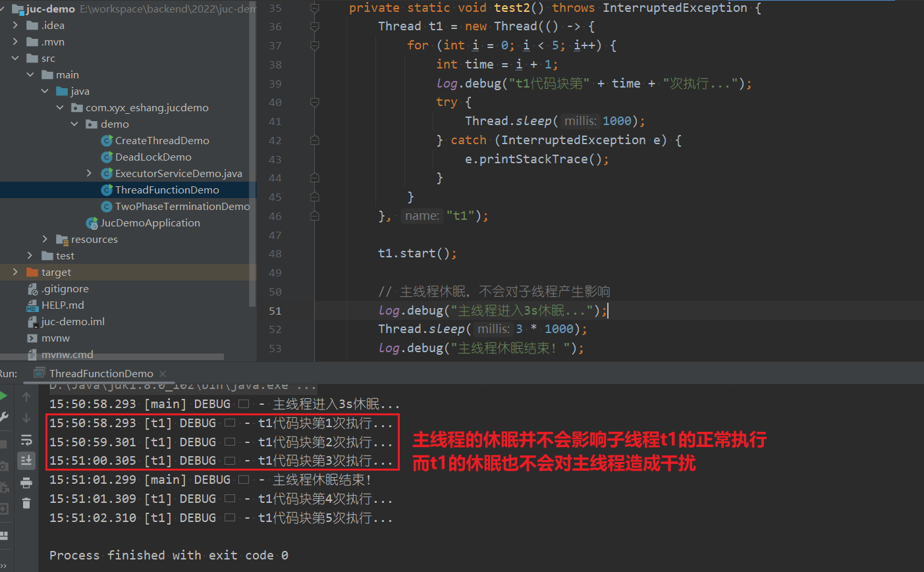Collapse the java source folder
Image resolution: width=924 pixels, height=572 pixels.
pyautogui.click(x=45, y=91)
